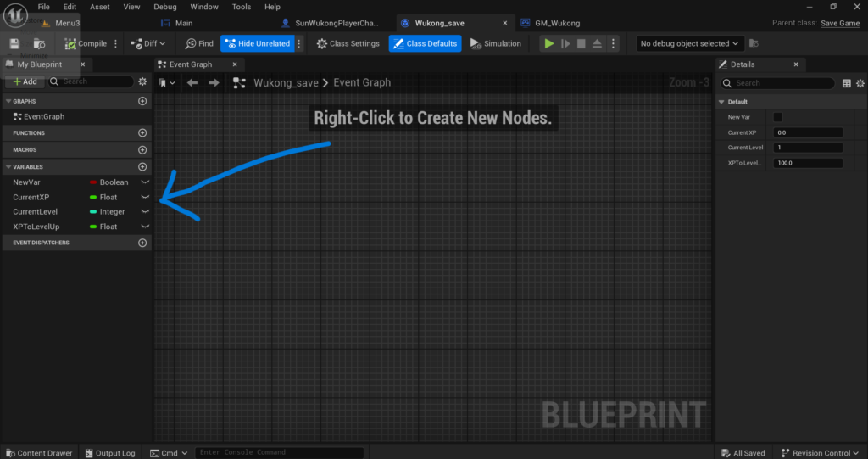Open Class Settings
Image resolution: width=868 pixels, height=459 pixels.
click(348, 44)
